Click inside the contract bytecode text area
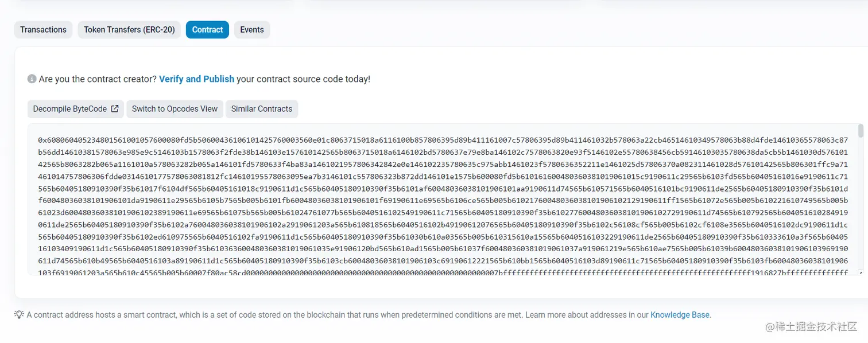Image resolution: width=868 pixels, height=343 pixels. [x=442, y=199]
